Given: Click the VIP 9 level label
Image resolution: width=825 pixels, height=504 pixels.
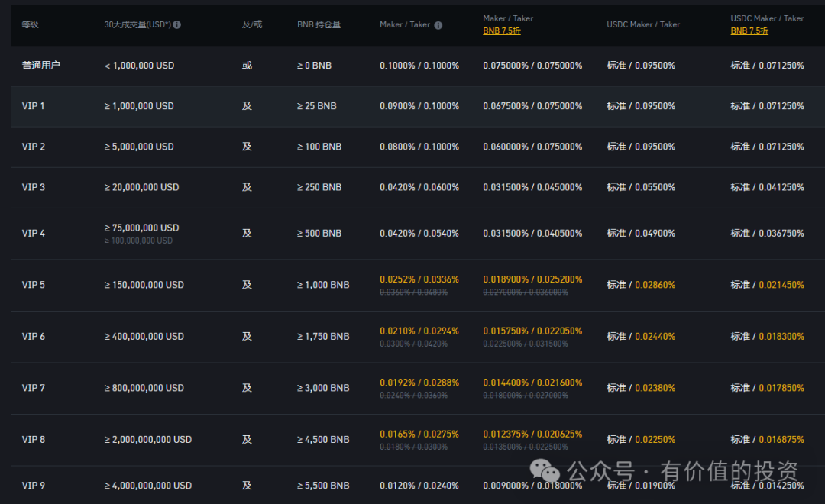Looking at the screenshot, I should point(33,486).
